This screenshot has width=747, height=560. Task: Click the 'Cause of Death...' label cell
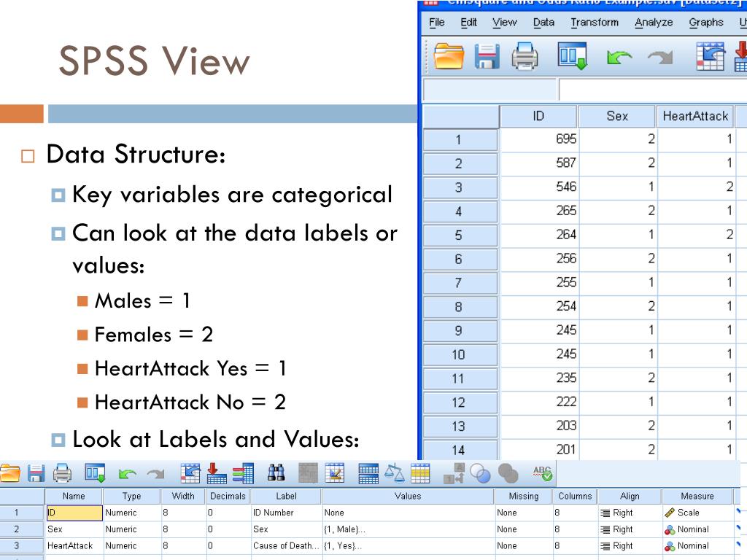(x=286, y=545)
